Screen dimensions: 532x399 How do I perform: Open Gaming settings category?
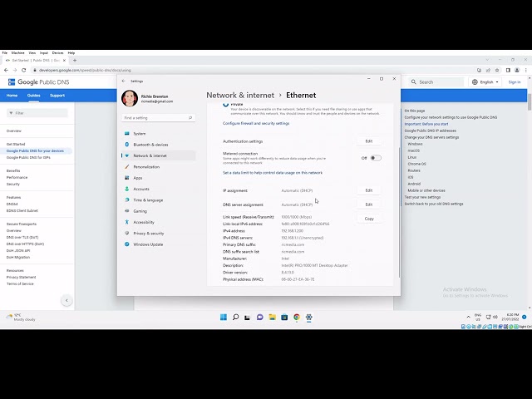coord(140,211)
